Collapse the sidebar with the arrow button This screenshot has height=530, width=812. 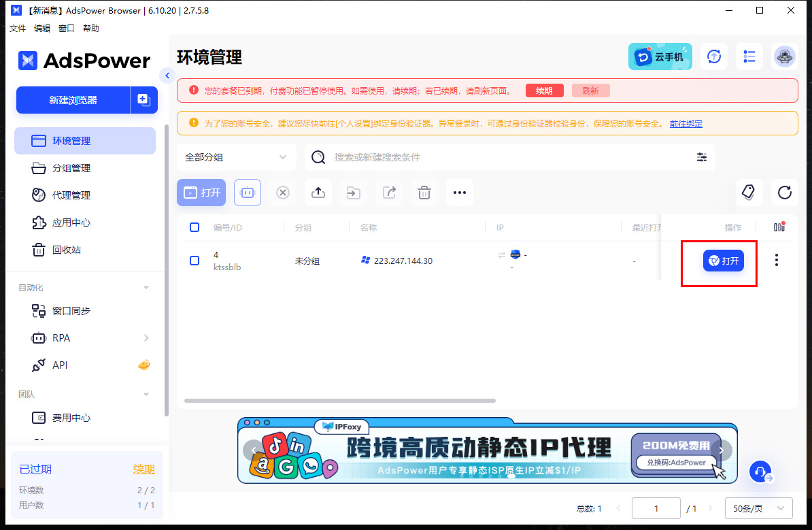(167, 76)
